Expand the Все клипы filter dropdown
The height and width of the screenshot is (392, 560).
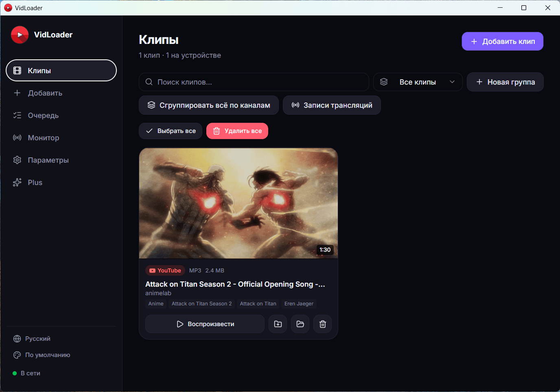tap(418, 82)
